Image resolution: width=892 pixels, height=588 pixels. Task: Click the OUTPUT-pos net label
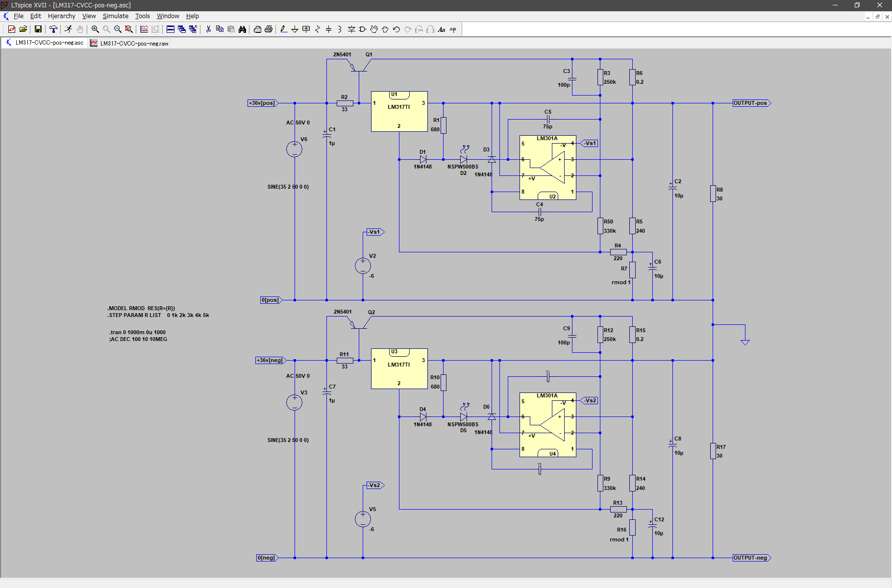pos(751,103)
